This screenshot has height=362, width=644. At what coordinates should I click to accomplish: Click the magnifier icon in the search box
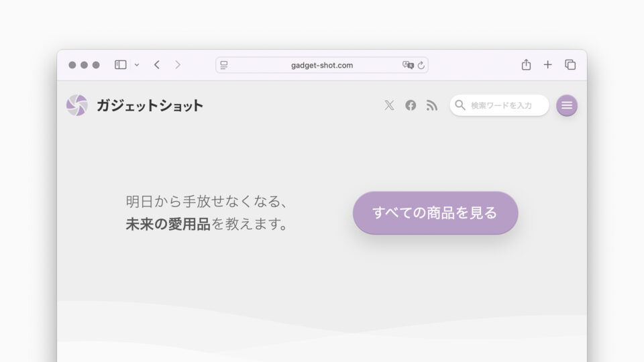click(460, 105)
